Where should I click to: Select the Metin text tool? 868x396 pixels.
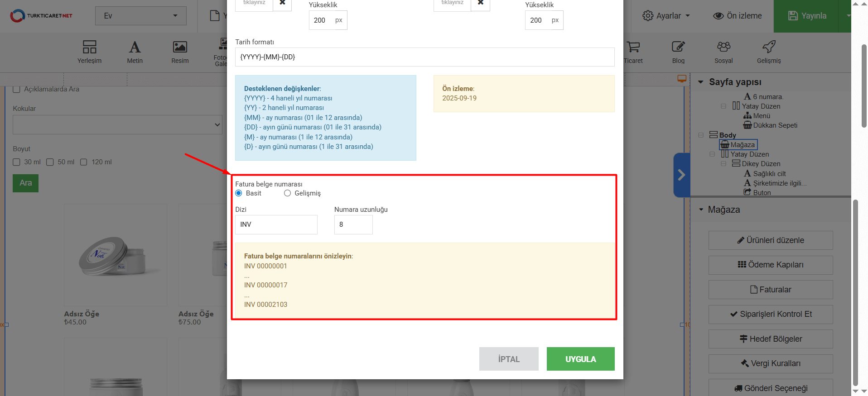[135, 52]
